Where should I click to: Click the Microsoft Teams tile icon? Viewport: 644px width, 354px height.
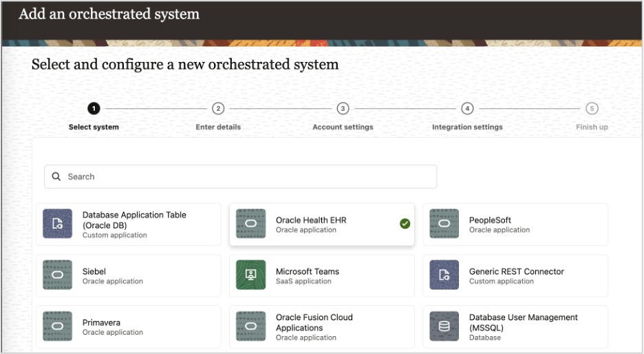coord(251,275)
